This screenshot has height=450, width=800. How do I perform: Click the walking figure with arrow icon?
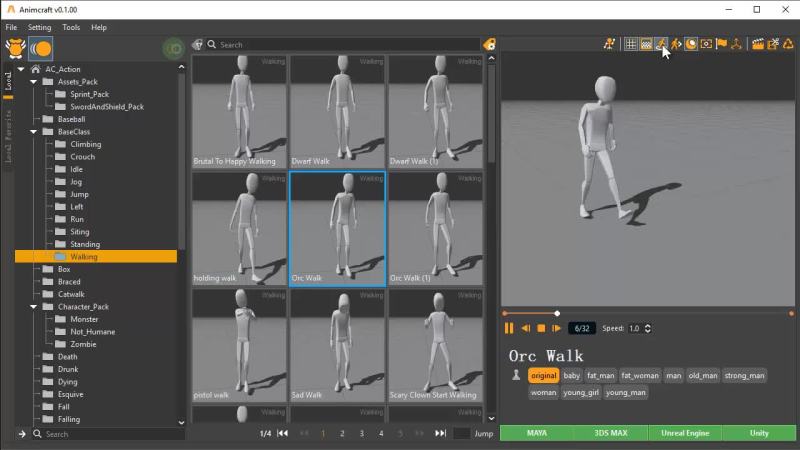(x=676, y=44)
